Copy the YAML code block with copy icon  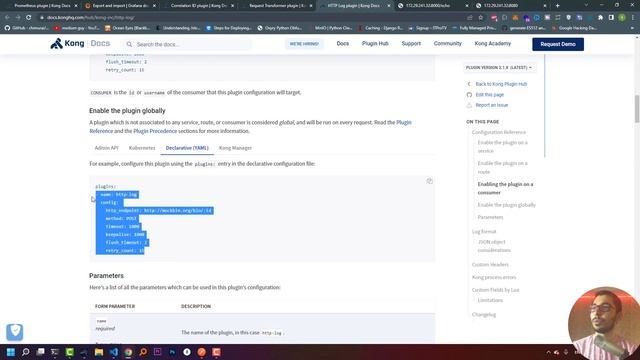pos(429,181)
